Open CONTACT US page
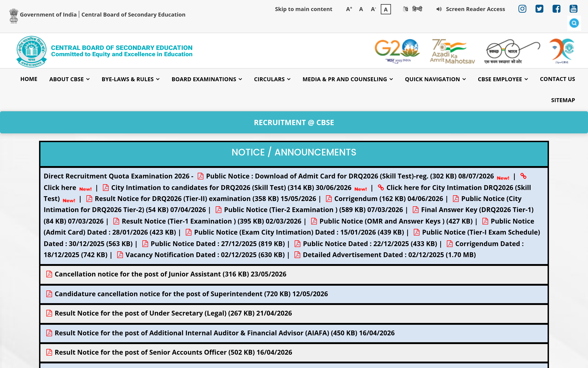This screenshot has width=588, height=368. click(x=557, y=79)
